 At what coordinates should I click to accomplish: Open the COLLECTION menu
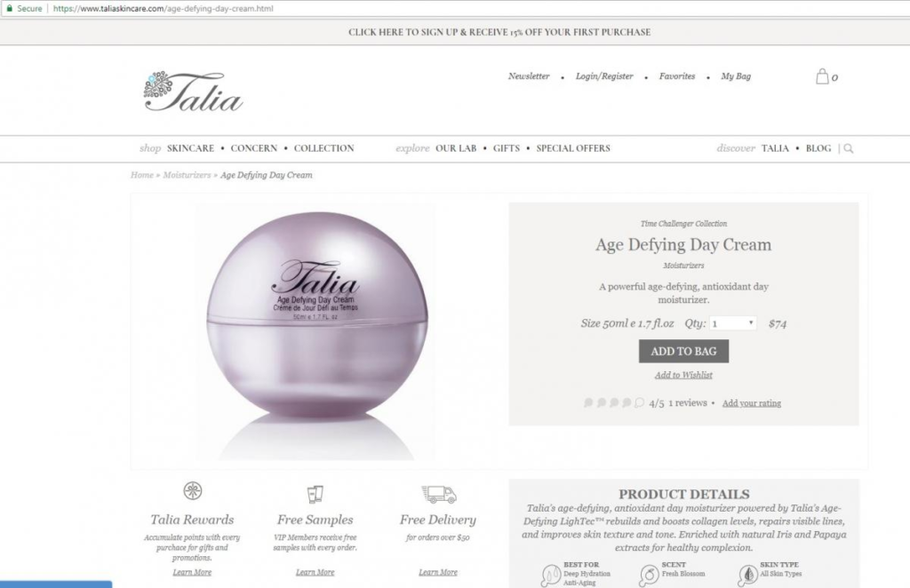tap(323, 148)
